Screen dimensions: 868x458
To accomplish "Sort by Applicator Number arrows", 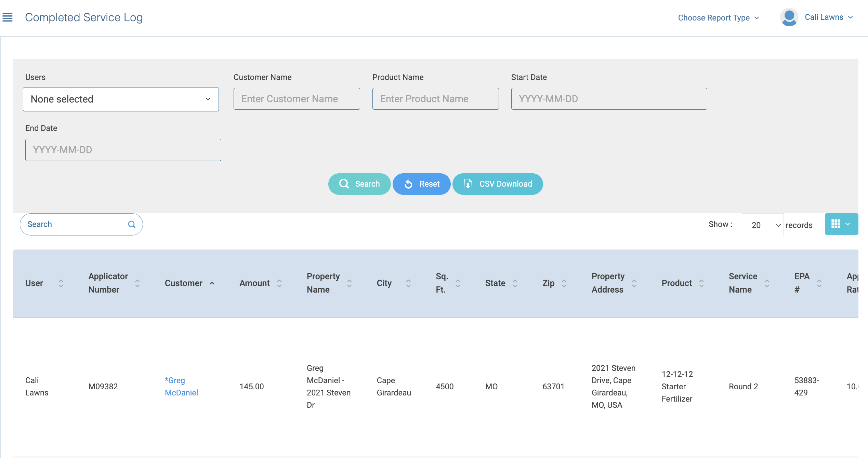I will 137,283.
